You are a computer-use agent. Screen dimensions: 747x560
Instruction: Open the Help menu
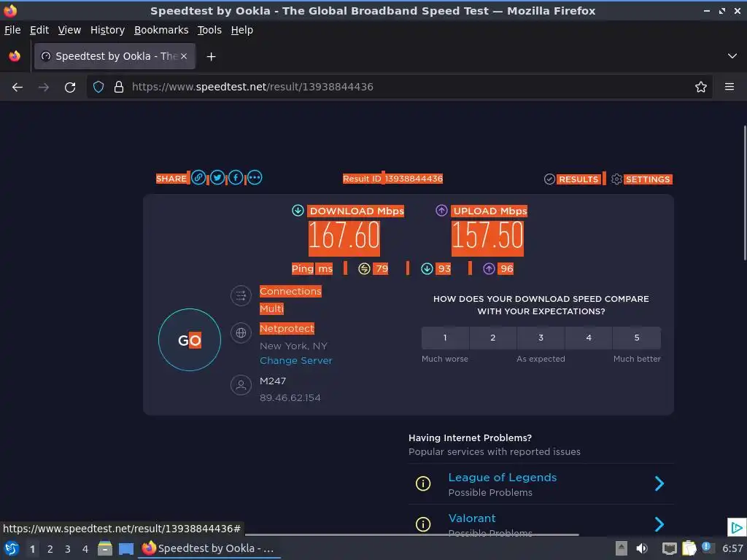tap(242, 30)
